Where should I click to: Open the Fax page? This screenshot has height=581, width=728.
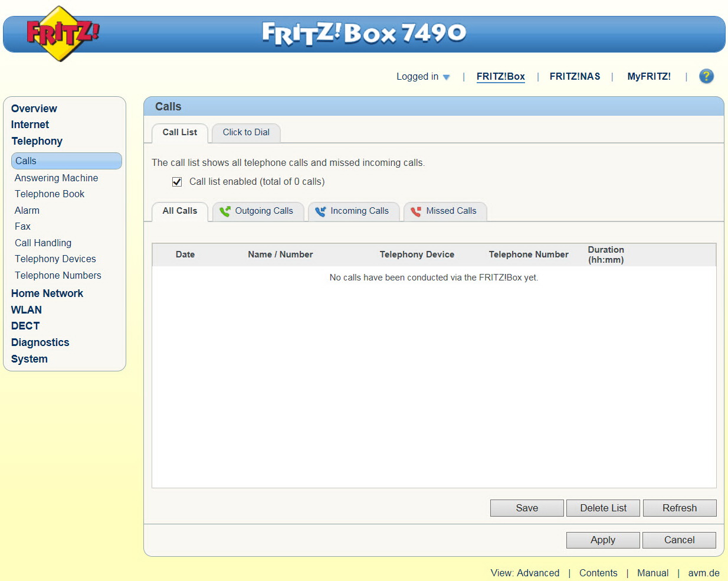[x=22, y=226]
